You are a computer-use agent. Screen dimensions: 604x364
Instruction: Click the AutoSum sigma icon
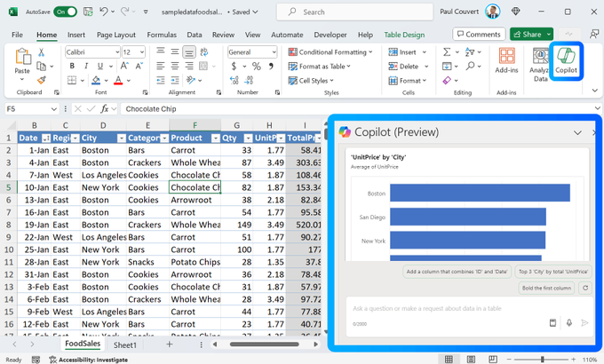[x=447, y=52]
